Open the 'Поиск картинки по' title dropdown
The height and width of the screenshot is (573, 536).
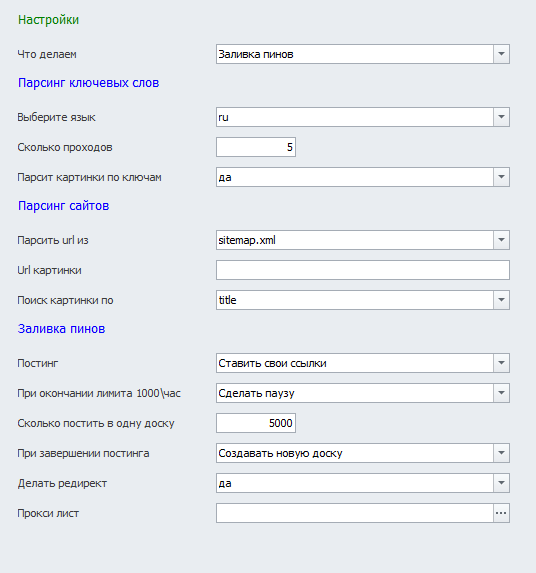pos(501,300)
